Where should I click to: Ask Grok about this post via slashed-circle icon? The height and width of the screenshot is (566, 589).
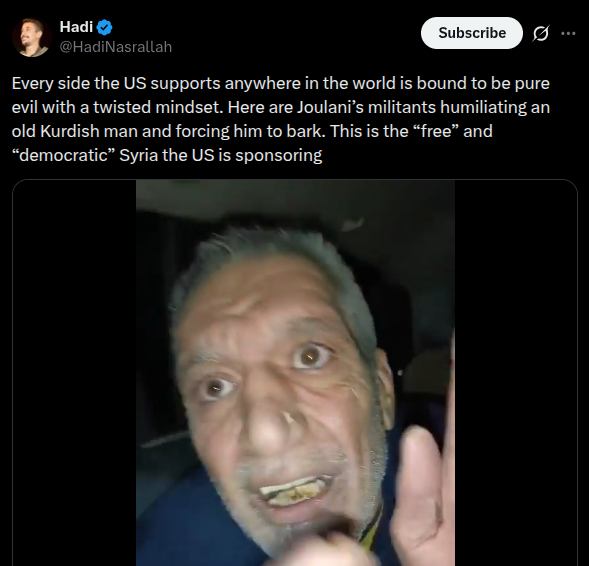[541, 33]
